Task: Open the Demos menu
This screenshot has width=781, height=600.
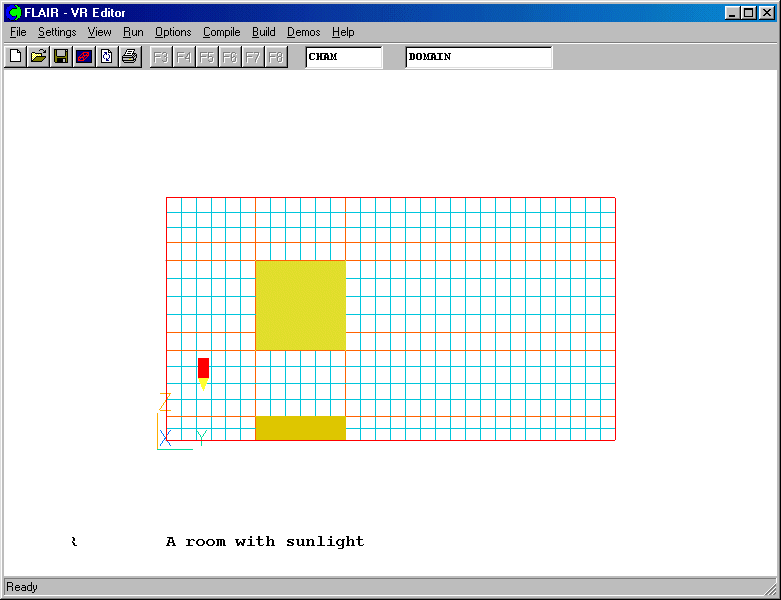Action: pos(303,32)
